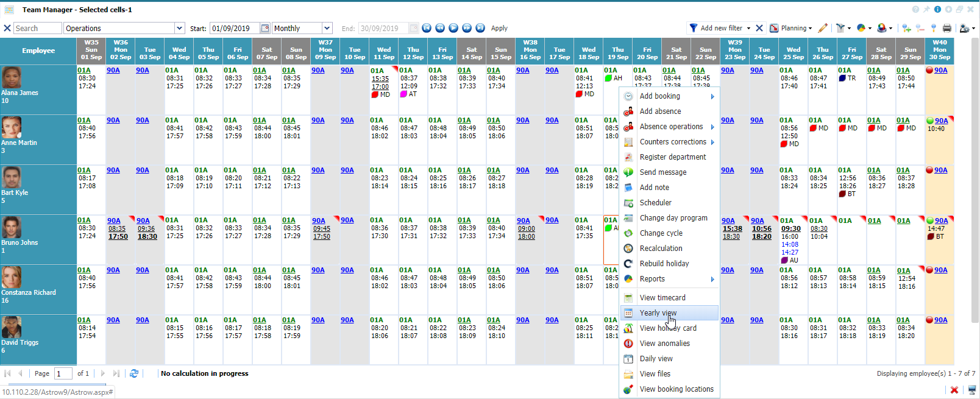
Task: Click the Apply button
Action: pyautogui.click(x=499, y=28)
